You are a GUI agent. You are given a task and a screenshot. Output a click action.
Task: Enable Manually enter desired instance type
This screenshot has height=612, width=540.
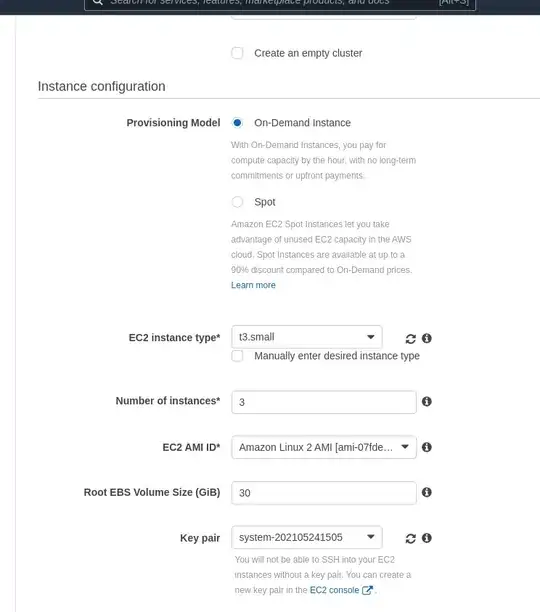tap(237, 356)
